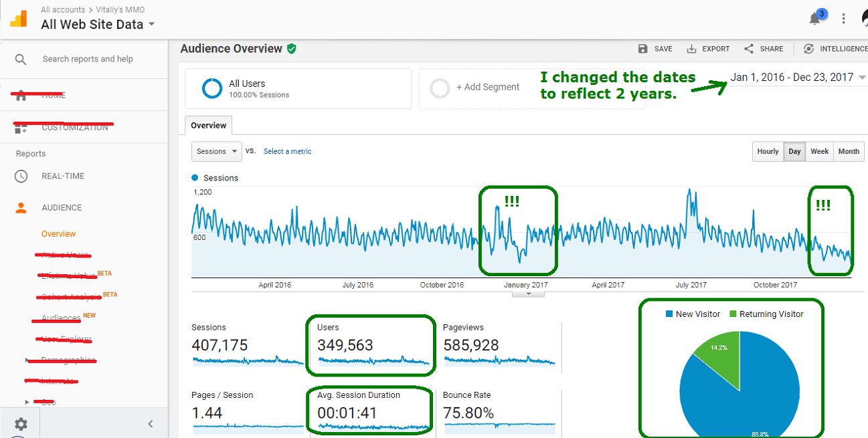Collapse the sidebar with chevron arrow
This screenshot has height=438, width=868.
(x=151, y=423)
